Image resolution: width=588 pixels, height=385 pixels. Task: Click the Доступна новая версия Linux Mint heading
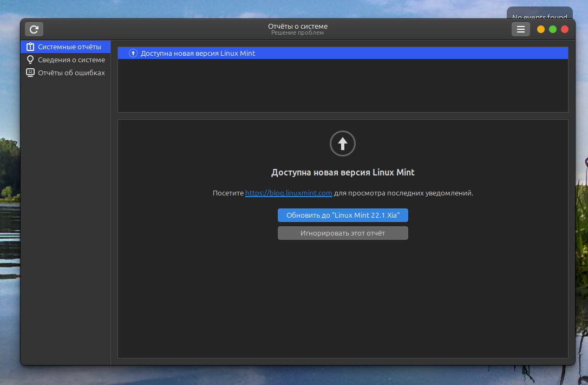[x=343, y=172]
